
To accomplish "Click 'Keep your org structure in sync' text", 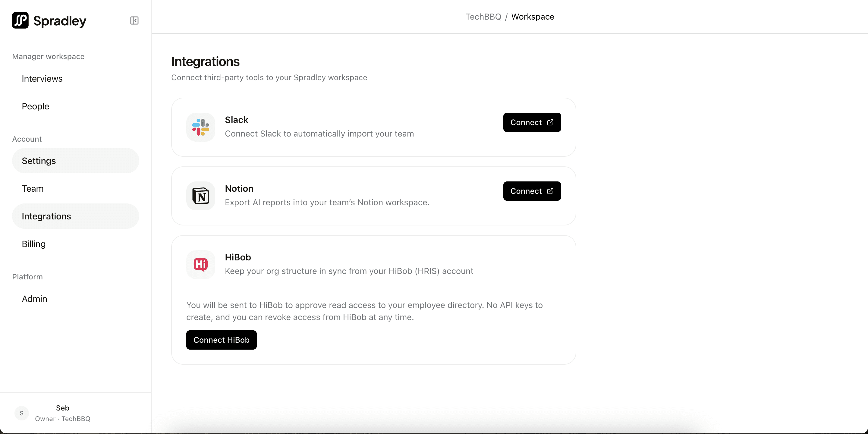I will [x=349, y=271].
